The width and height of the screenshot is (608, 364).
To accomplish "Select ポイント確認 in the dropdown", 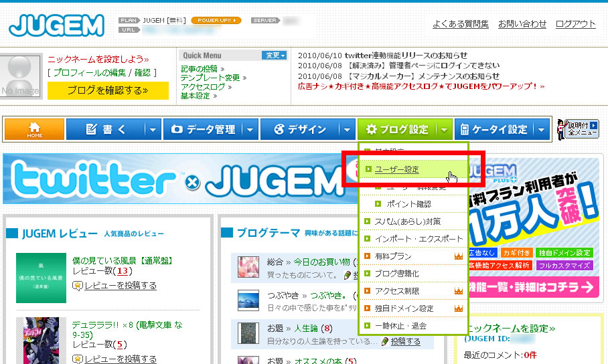I will pyautogui.click(x=408, y=204).
